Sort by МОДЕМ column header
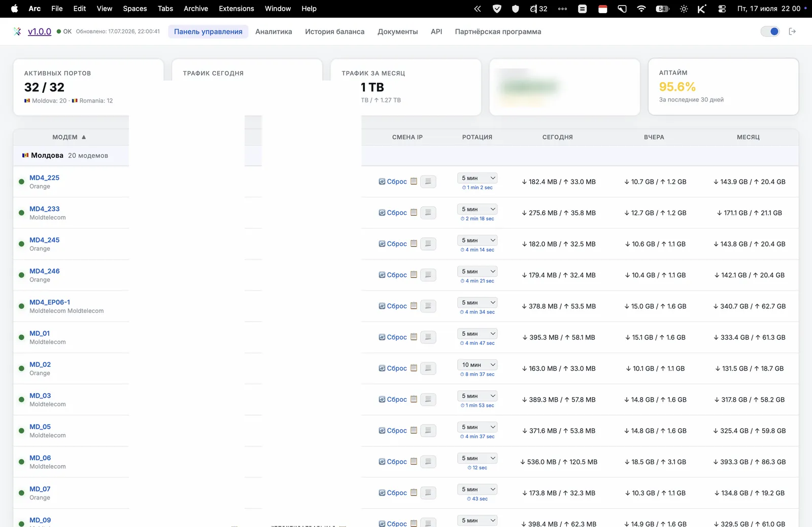 coord(69,137)
